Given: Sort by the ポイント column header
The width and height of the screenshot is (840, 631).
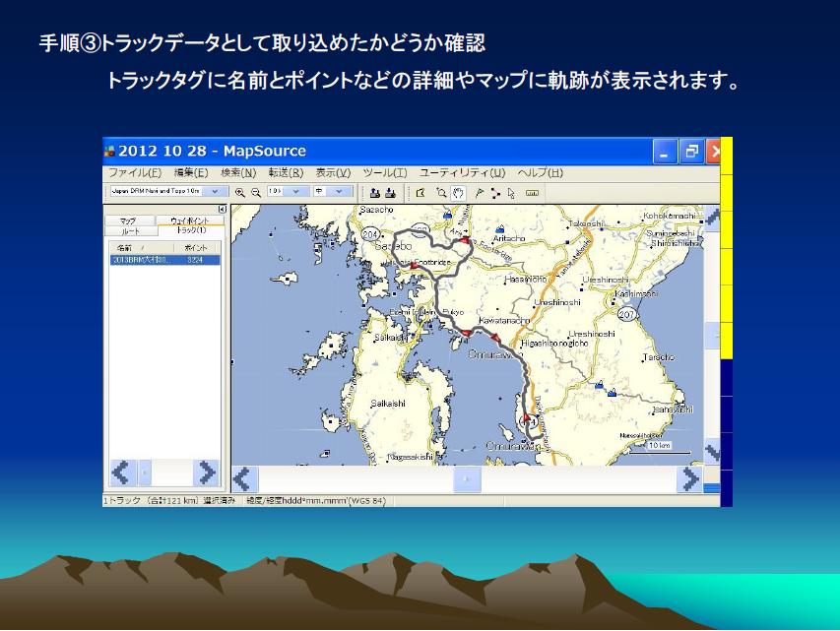Looking at the screenshot, I should coord(197,248).
